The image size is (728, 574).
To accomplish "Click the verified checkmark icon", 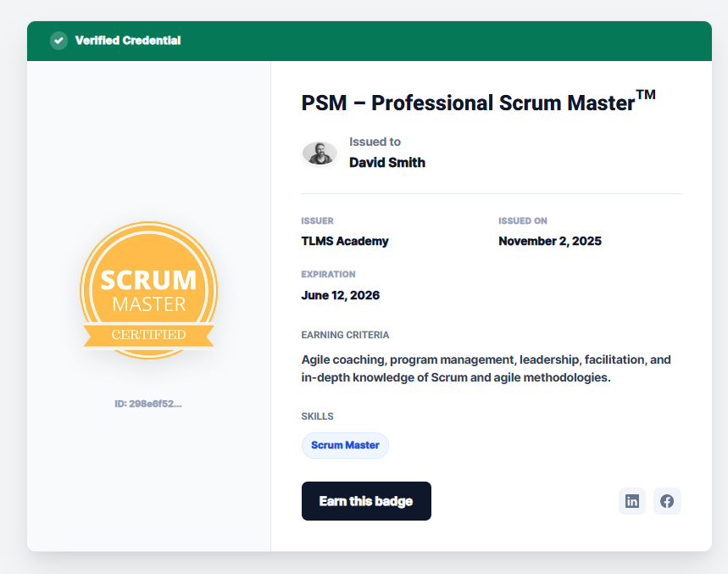I will pyautogui.click(x=59, y=41).
